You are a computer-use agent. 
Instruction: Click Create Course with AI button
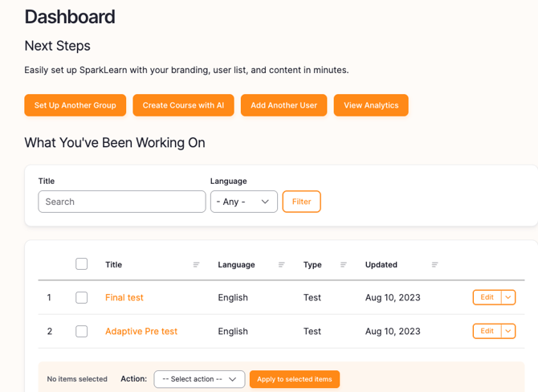click(x=183, y=105)
